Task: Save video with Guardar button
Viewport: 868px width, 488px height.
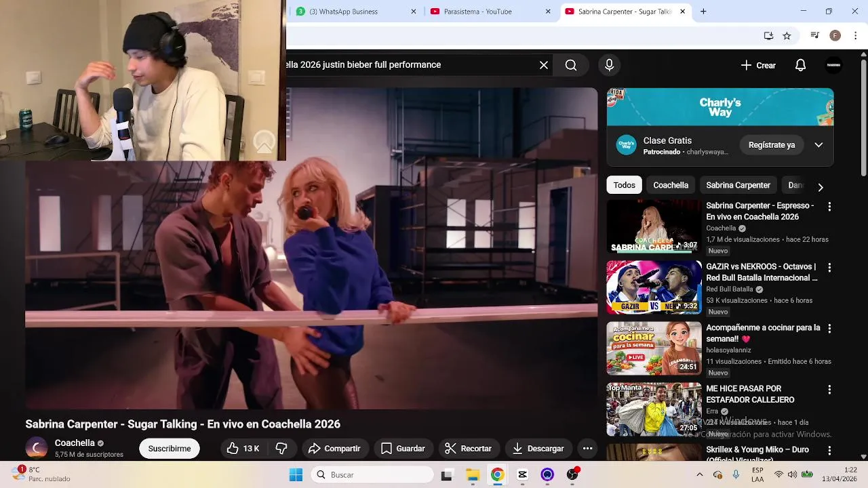Action: [x=403, y=449]
